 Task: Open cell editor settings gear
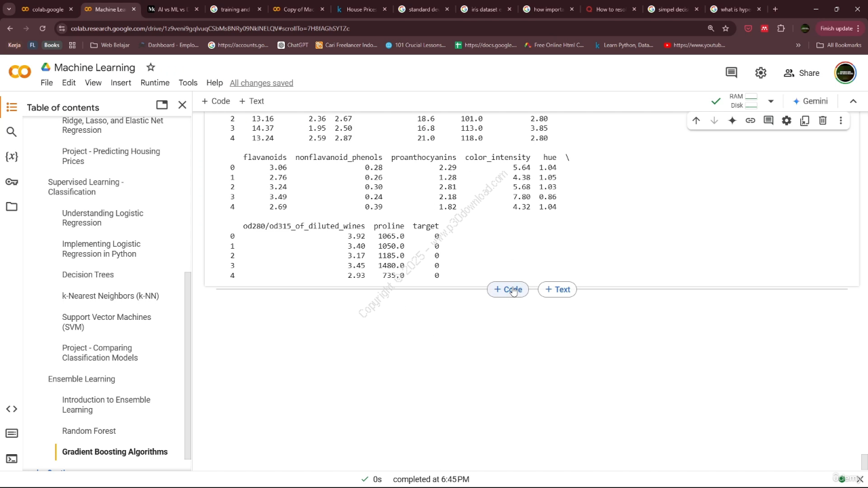click(x=787, y=121)
